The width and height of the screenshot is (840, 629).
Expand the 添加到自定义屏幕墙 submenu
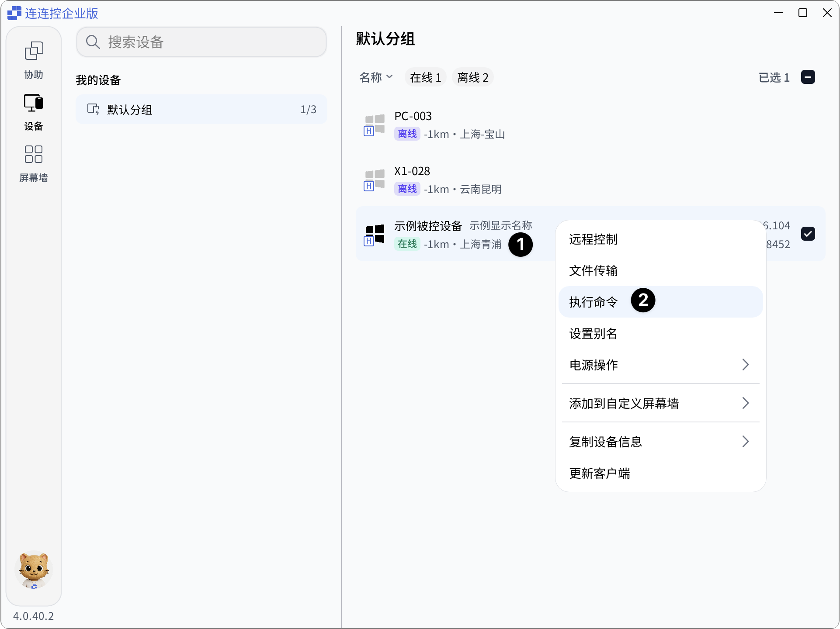pos(660,403)
